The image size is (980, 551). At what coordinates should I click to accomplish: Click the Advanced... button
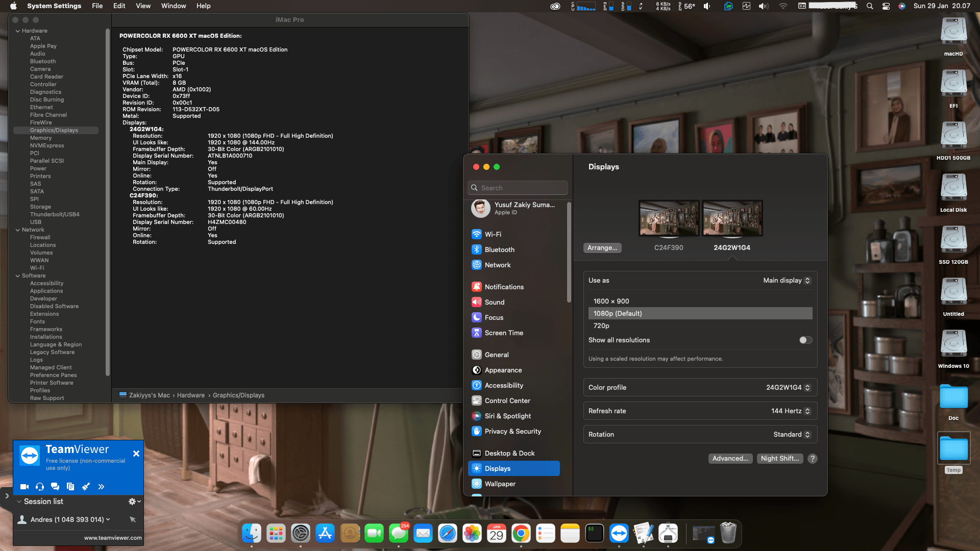pyautogui.click(x=730, y=459)
